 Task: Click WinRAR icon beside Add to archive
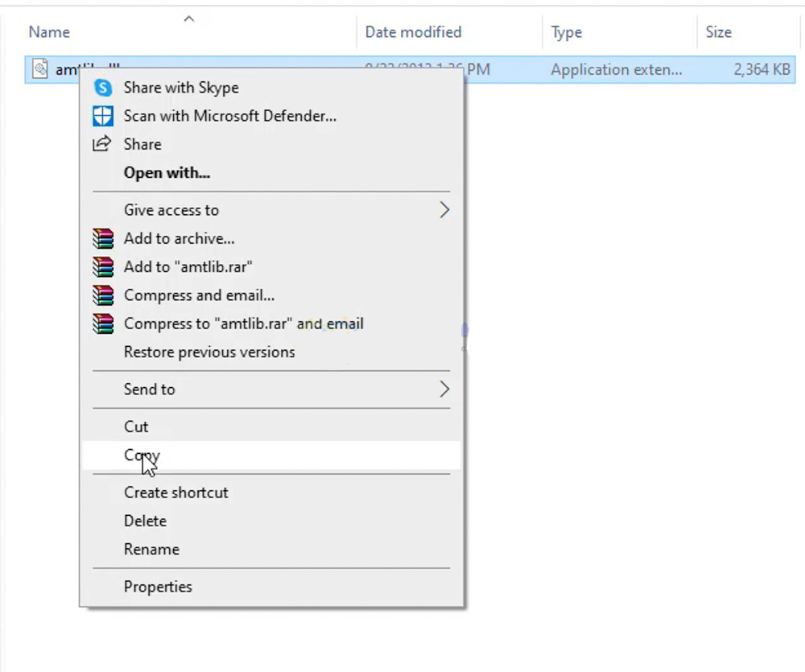click(103, 239)
